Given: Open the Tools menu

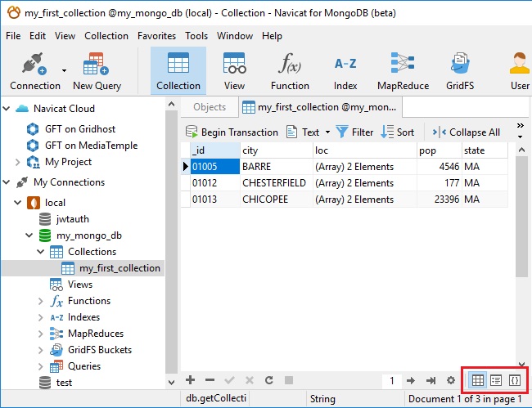Looking at the screenshot, I should [196, 36].
